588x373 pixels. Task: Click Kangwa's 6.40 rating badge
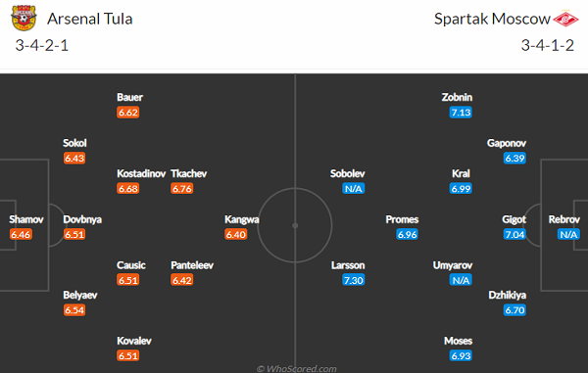pyautogui.click(x=236, y=234)
